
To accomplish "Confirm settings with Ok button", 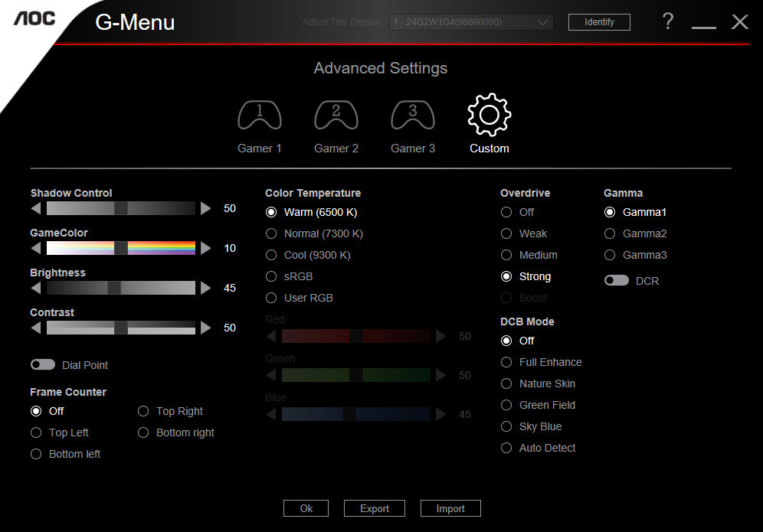I will point(306,508).
